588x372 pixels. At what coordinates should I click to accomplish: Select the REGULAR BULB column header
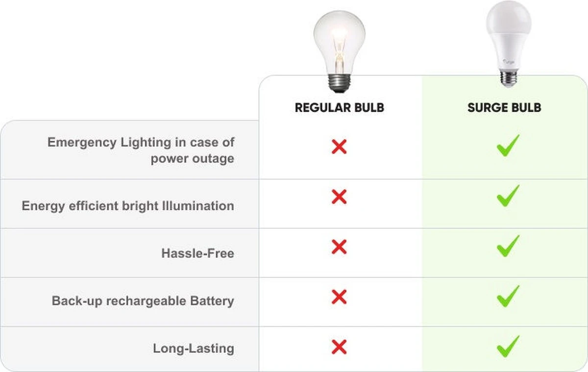[339, 108]
